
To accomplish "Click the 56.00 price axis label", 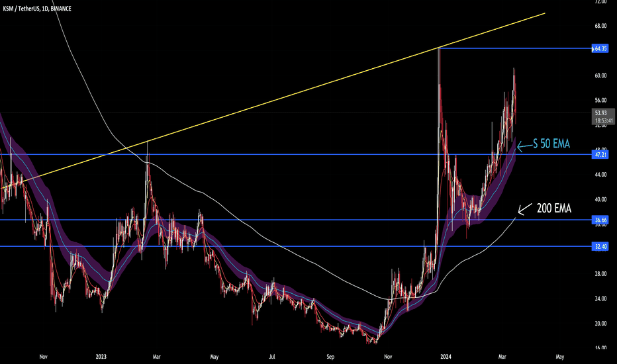I will [x=600, y=101].
